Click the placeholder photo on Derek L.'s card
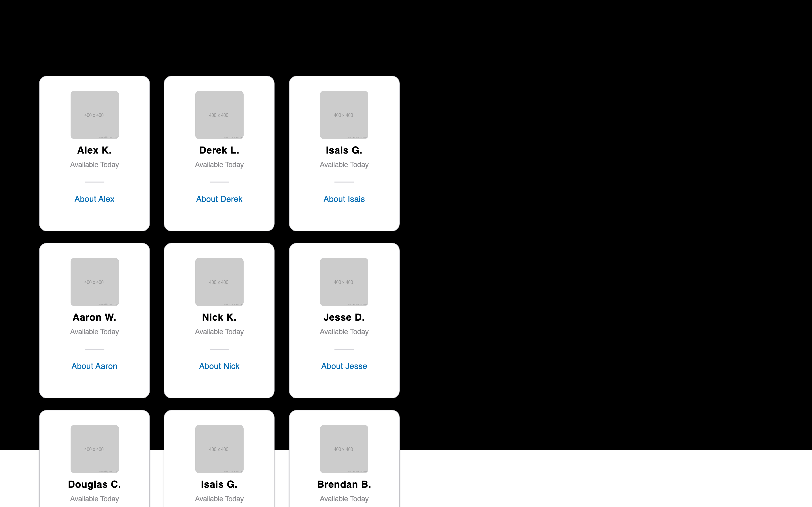812x507 pixels. pyautogui.click(x=219, y=115)
